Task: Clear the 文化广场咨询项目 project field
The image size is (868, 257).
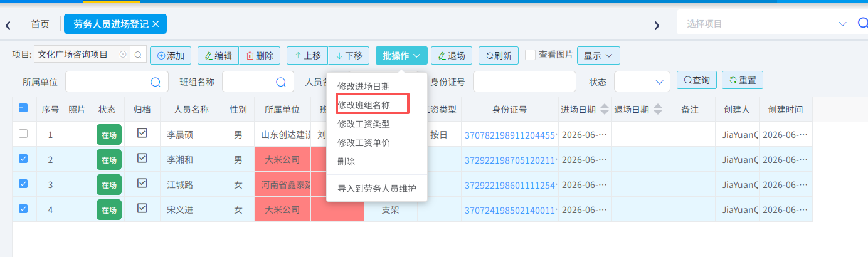Action: tap(123, 55)
